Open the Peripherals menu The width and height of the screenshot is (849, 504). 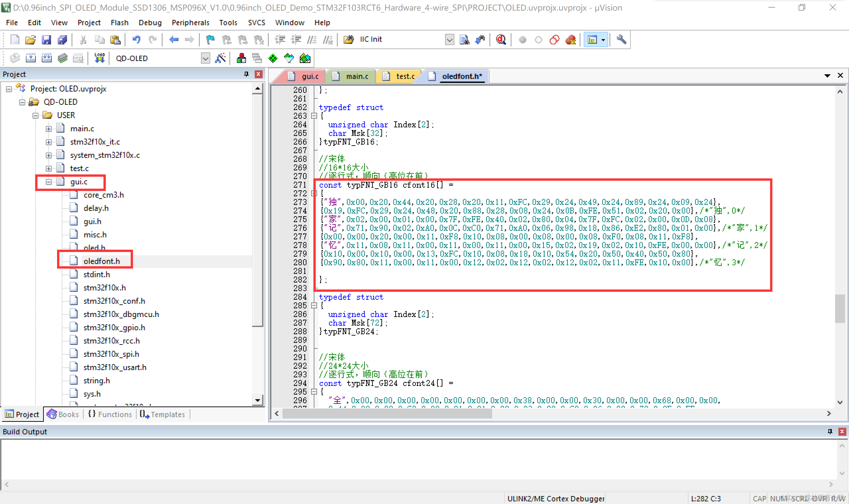pyautogui.click(x=190, y=23)
